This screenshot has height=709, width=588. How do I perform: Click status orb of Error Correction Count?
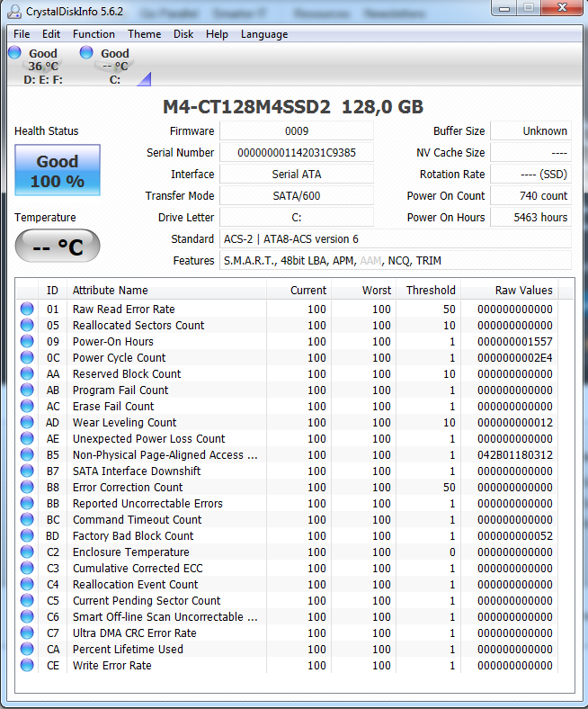click(x=27, y=487)
